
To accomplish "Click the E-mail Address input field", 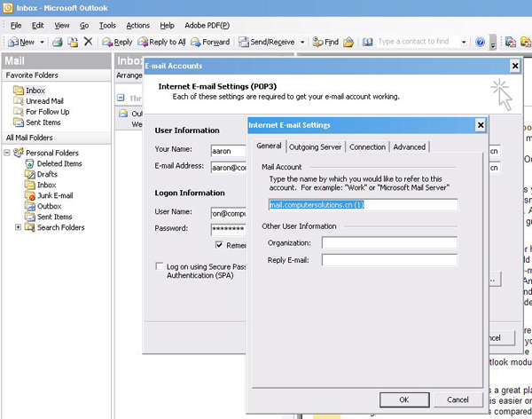I will pyautogui.click(x=229, y=168).
